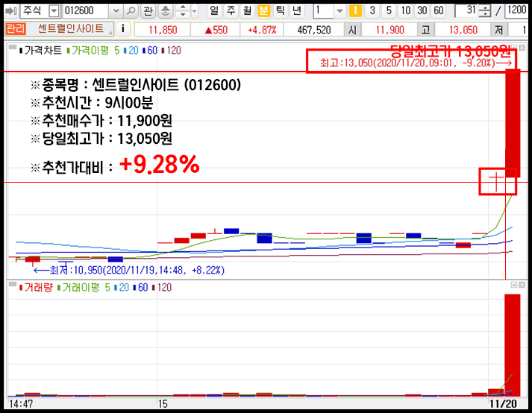
Task: Click the bar count field showing 31
Action: (467, 11)
